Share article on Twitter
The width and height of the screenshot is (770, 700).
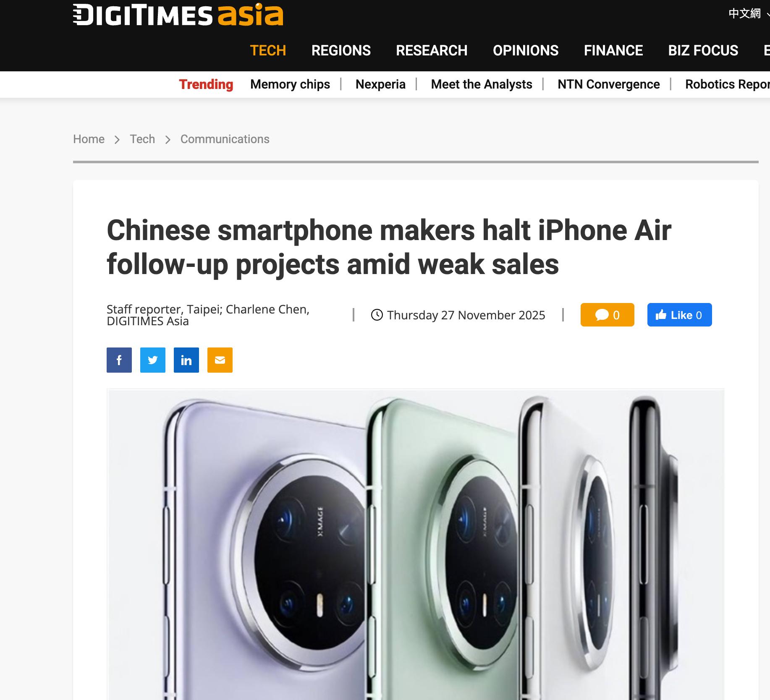point(153,360)
